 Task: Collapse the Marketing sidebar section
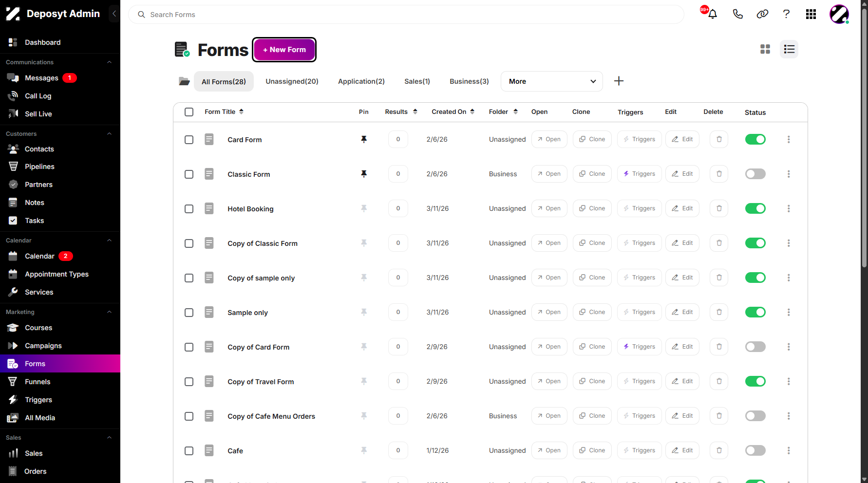pyautogui.click(x=109, y=312)
